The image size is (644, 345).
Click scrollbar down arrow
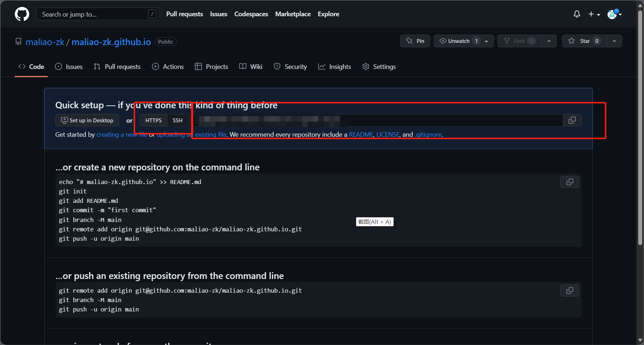pyautogui.click(x=640, y=340)
